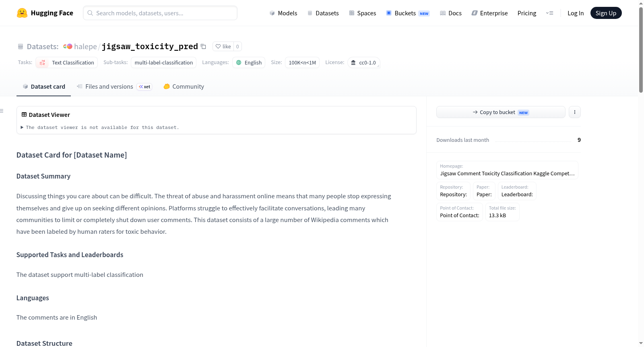Click the Total file size 13.3 kB box
The image size is (644, 347).
click(502, 212)
